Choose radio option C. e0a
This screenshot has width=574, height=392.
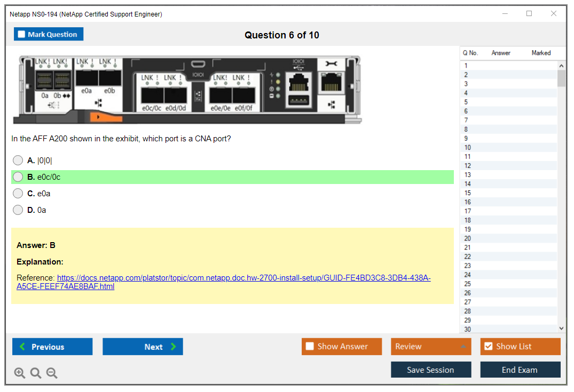[18, 194]
